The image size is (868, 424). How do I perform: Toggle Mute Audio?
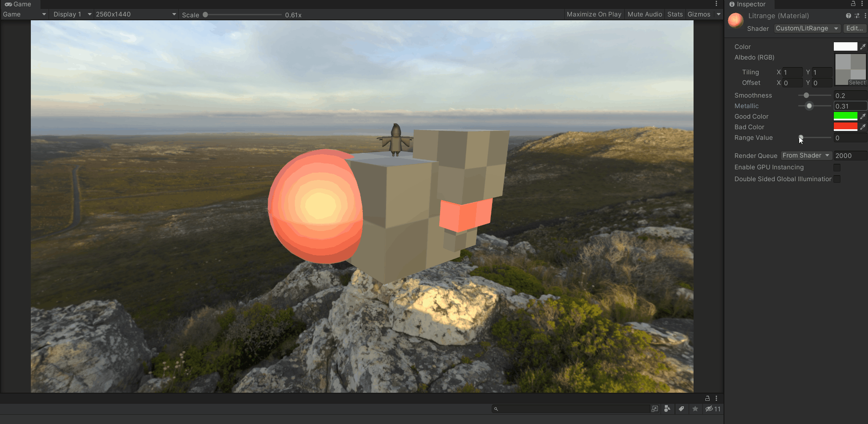pos(645,14)
